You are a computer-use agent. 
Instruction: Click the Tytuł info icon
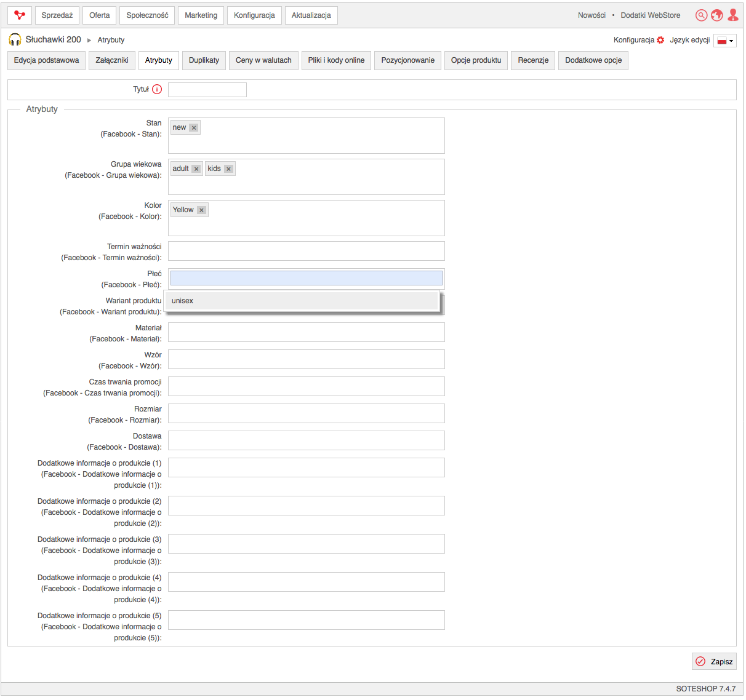pos(157,89)
